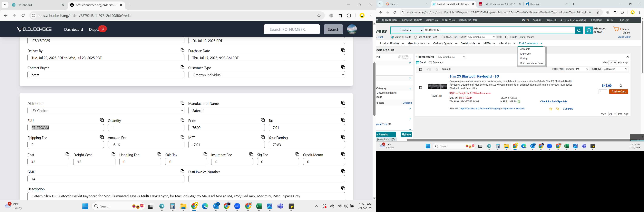
Task: Open the mail envelope icon showing (2)
Action: [x=523, y=20]
